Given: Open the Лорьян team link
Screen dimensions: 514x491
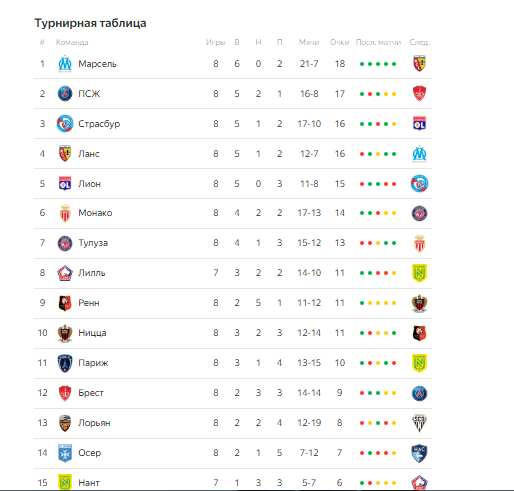Looking at the screenshot, I should point(94,423).
